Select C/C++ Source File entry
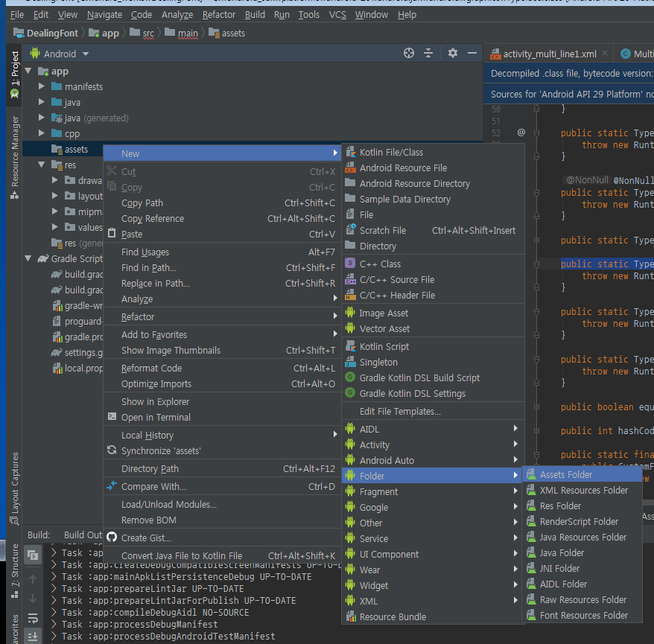 pos(433,280)
